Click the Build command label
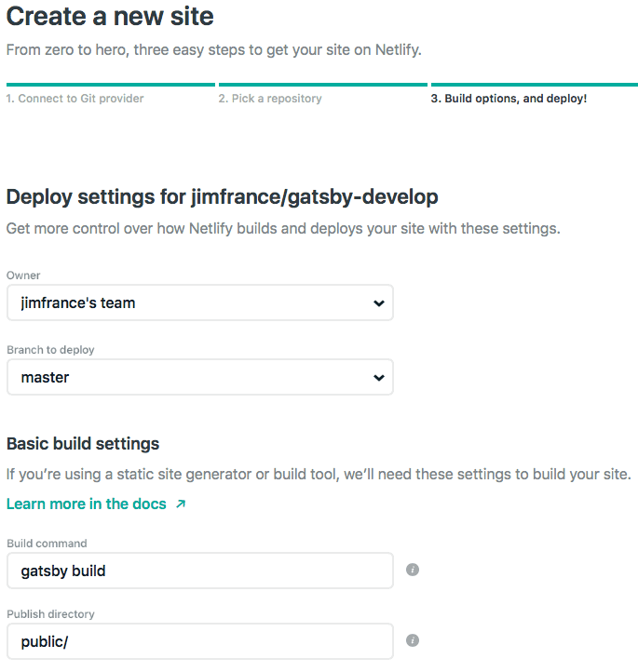The image size is (638, 672). 47,544
